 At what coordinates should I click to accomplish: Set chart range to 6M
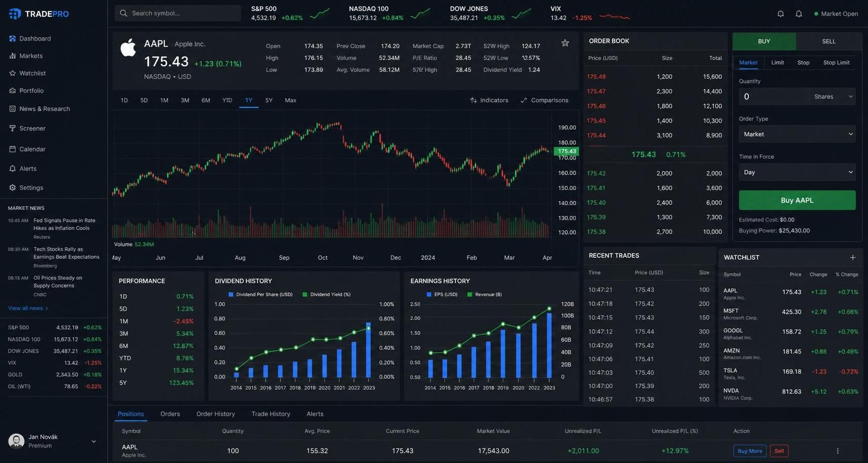(206, 100)
